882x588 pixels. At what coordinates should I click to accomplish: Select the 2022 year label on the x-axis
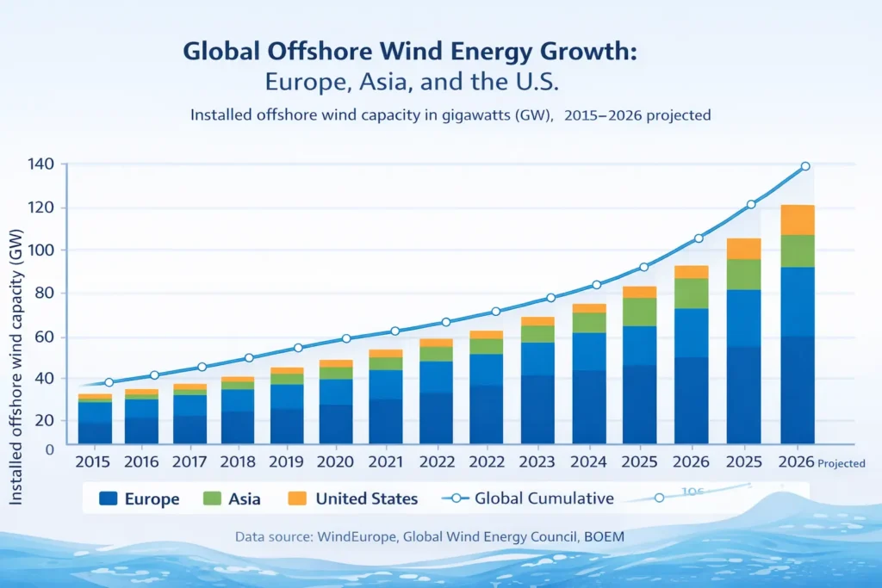436,461
